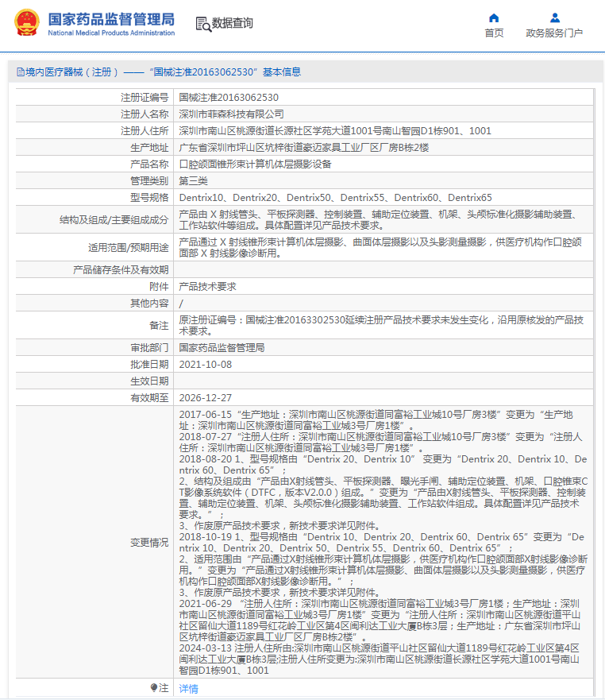
Task: Select 国家药品监督管理局 approval department value
Action: click(x=222, y=348)
